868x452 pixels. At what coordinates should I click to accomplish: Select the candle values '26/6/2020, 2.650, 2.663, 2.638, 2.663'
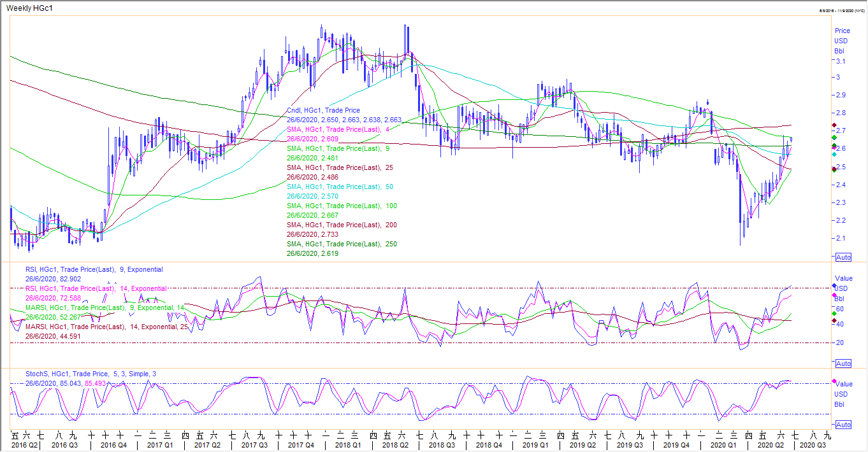pos(344,120)
